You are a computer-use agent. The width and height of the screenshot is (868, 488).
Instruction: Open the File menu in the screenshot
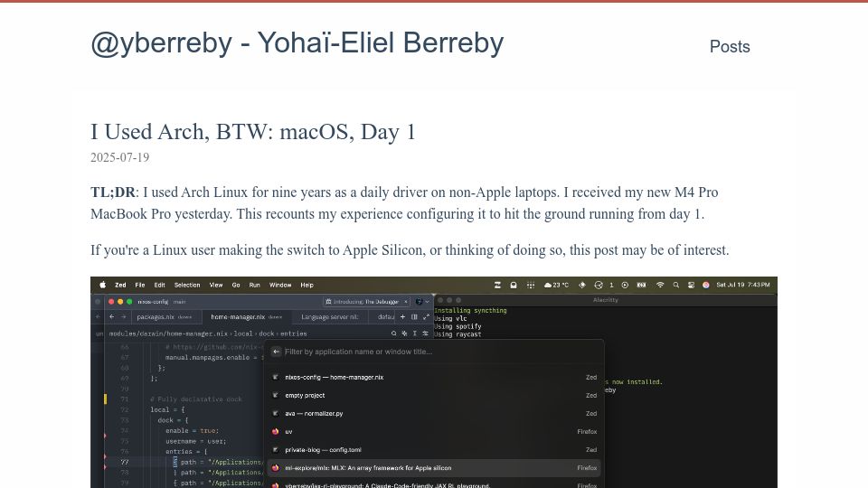click(x=140, y=285)
